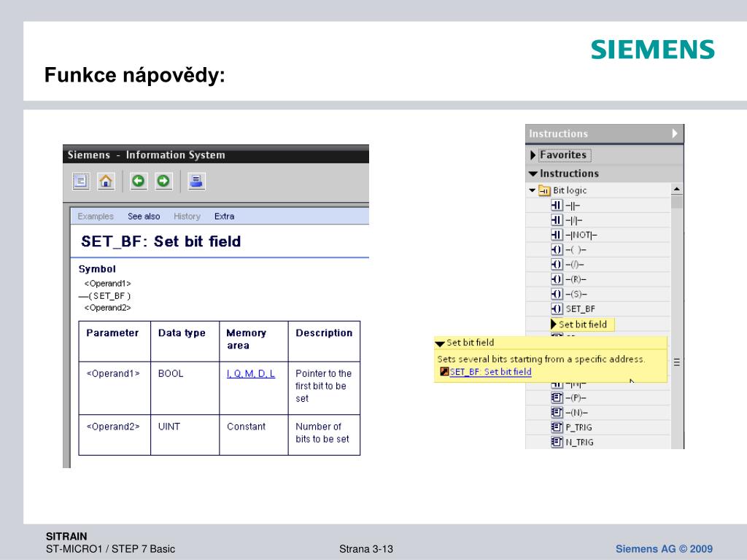Click the Bit logic folder icon
The height and width of the screenshot is (560, 747).
[x=544, y=190]
